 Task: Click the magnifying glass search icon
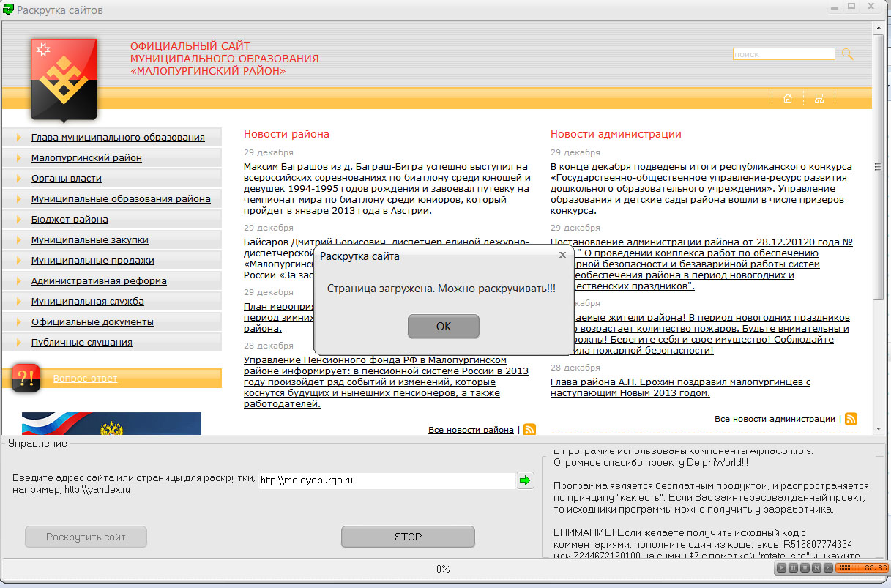pyautogui.click(x=847, y=54)
